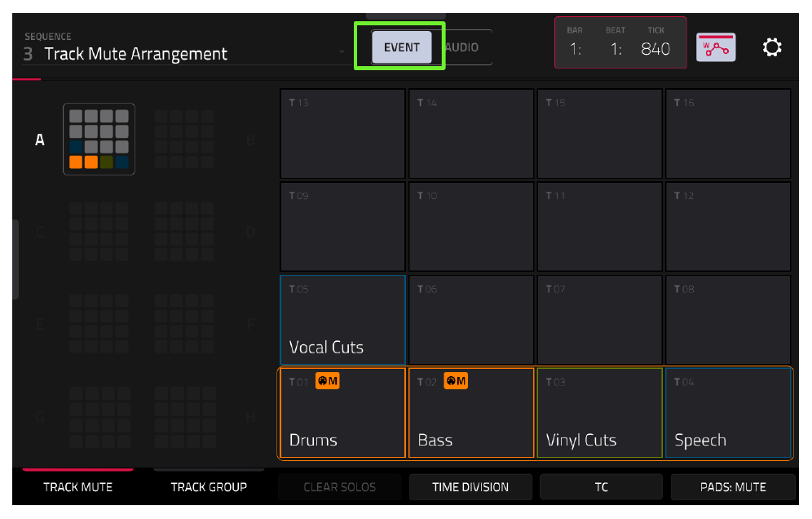Toggle track pad T06

(471, 320)
